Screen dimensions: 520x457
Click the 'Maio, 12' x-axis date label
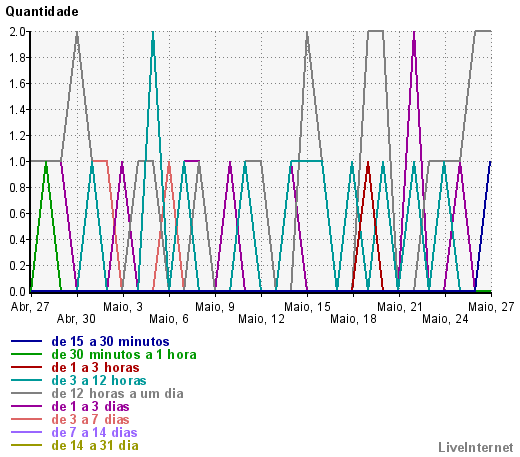coord(261,319)
